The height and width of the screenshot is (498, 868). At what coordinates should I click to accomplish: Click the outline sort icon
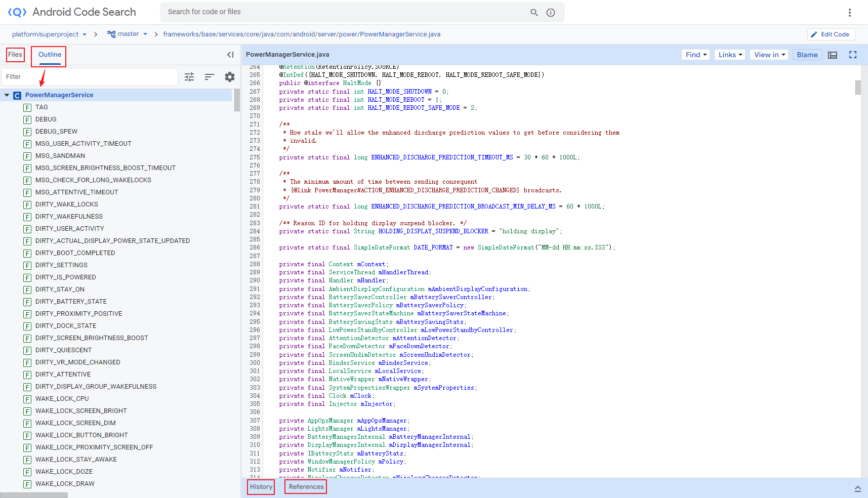pos(210,77)
